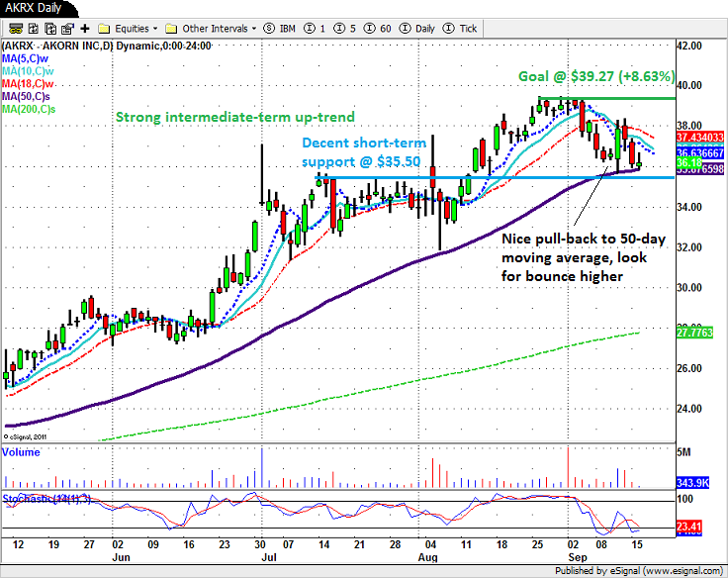Screen dimensions: 728x578
Task: Switch to the 60-minute interval
Action: point(378,29)
